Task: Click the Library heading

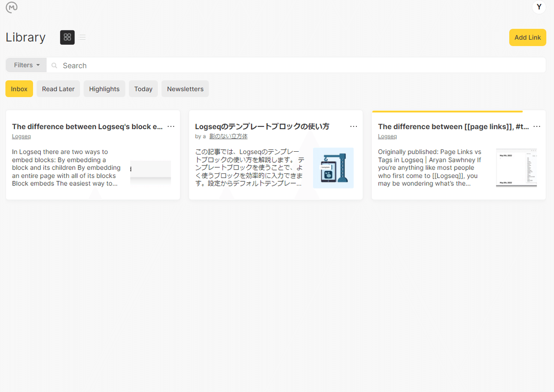Action: tap(25, 37)
